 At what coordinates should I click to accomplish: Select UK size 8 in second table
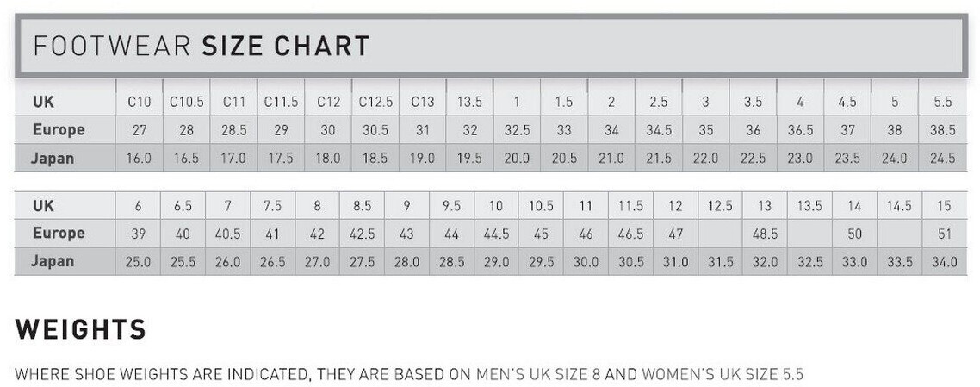317,206
